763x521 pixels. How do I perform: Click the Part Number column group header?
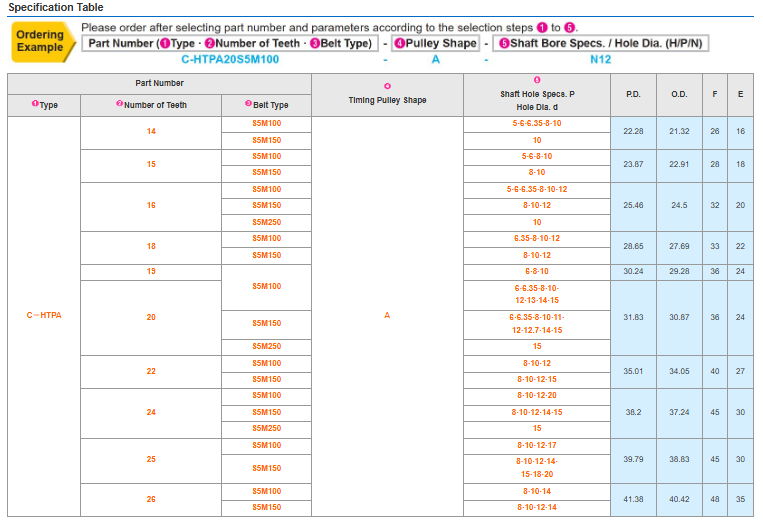click(x=159, y=83)
